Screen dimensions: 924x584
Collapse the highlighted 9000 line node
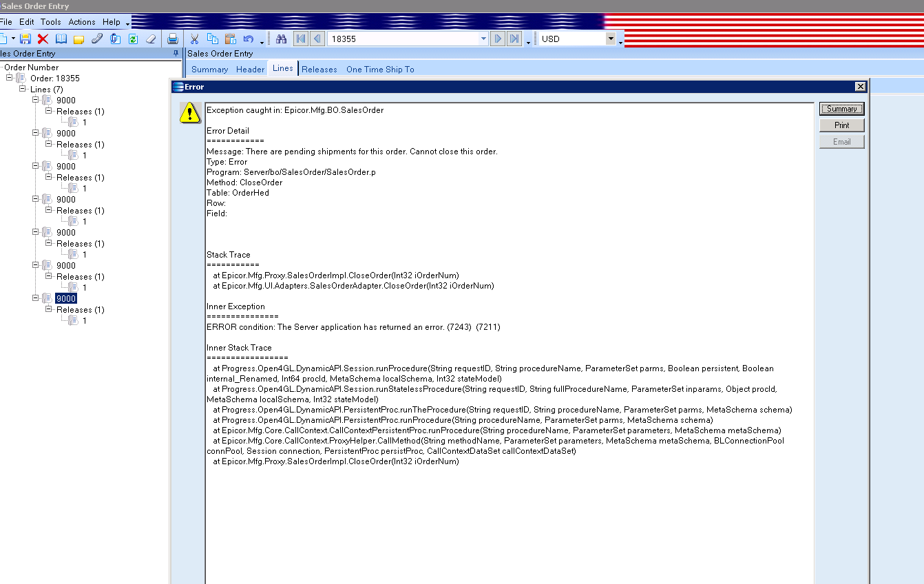tap(36, 298)
